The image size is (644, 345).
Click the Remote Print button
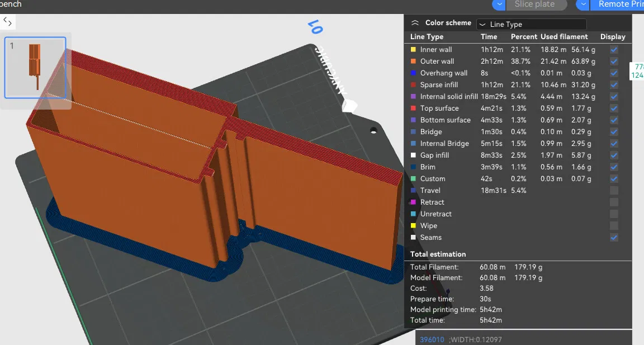point(621,5)
